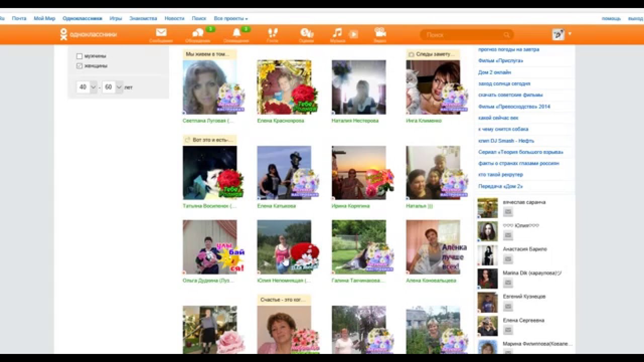This screenshot has width=644, height=362.
Task: Send message to вячеслав саранча
Action: (x=508, y=212)
